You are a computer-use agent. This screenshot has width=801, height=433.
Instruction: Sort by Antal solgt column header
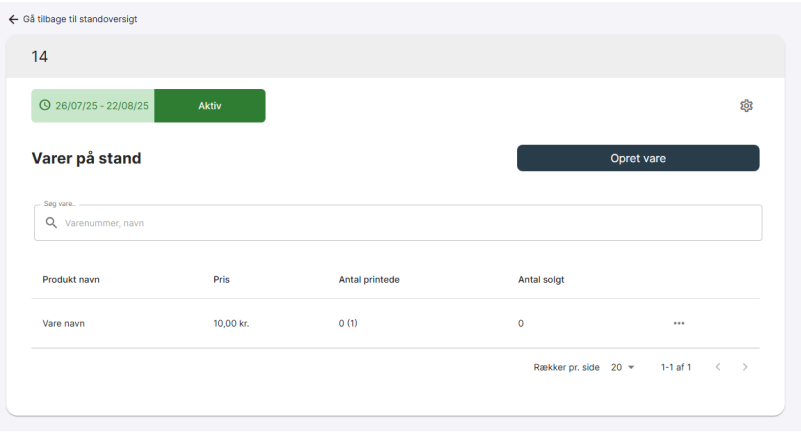(541, 279)
